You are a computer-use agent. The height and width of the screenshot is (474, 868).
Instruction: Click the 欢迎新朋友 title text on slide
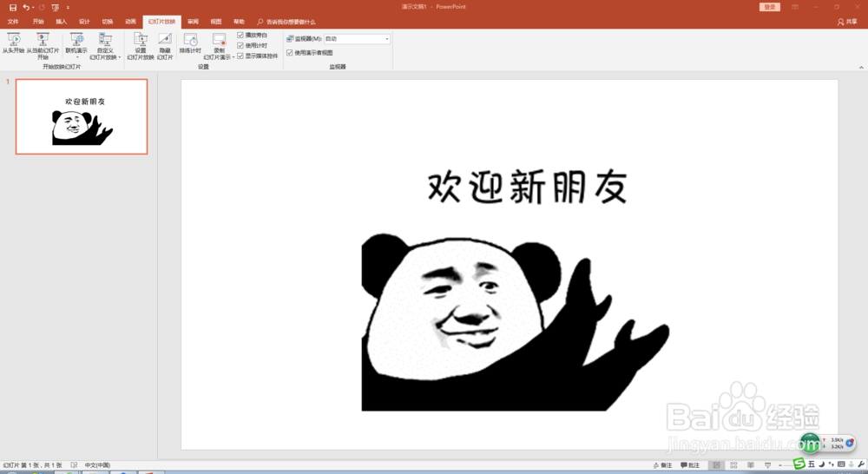tap(527, 188)
